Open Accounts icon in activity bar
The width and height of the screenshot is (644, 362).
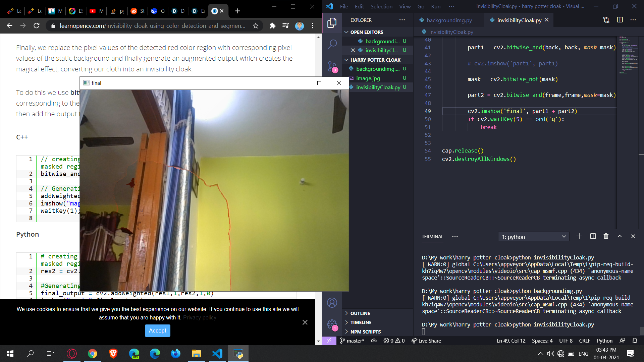tap(332, 303)
